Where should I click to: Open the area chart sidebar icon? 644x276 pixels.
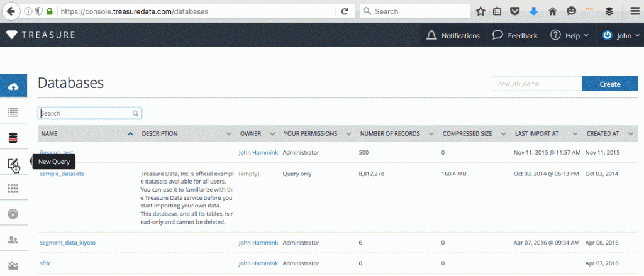point(14,265)
